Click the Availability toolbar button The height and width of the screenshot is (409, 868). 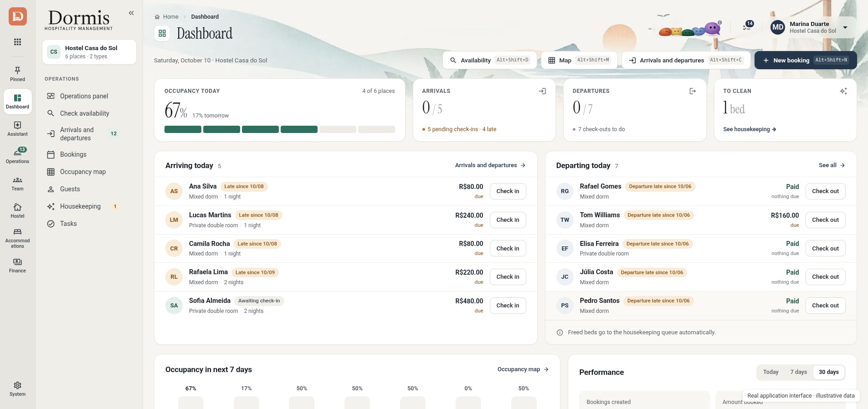click(489, 60)
